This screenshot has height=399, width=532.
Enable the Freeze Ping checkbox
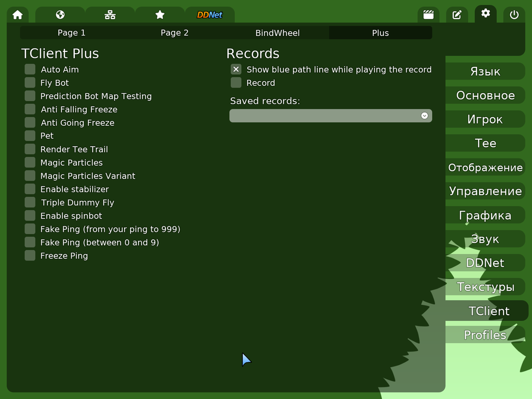click(x=30, y=255)
